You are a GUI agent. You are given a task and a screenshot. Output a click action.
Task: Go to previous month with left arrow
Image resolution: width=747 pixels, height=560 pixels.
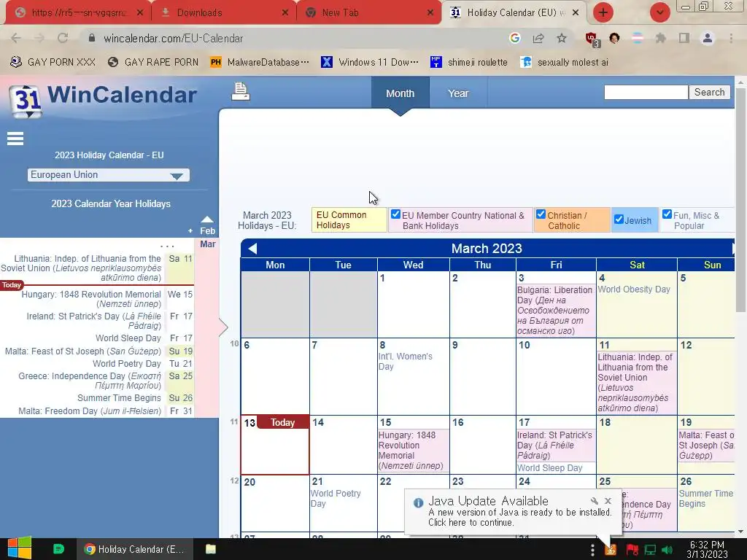[252, 248]
